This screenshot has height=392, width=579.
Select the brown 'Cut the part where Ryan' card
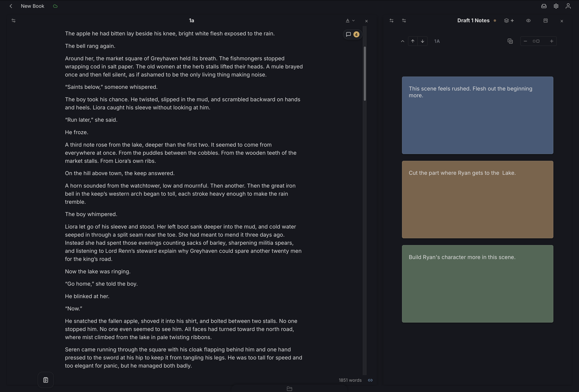478,200
